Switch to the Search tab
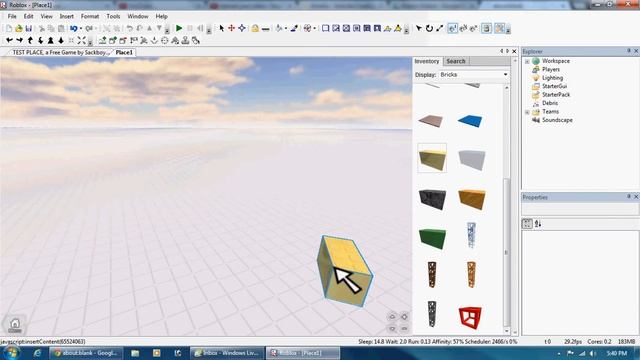The height and width of the screenshot is (360, 640). click(456, 61)
